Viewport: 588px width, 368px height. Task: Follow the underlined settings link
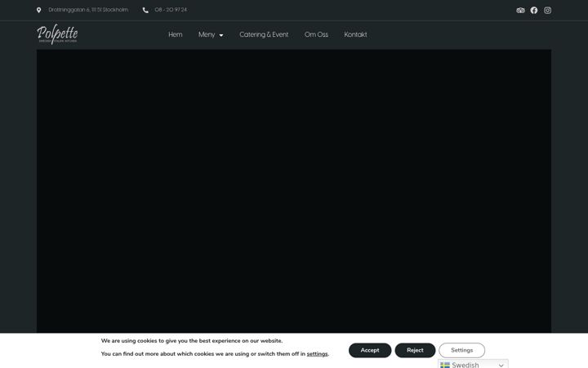(x=317, y=354)
